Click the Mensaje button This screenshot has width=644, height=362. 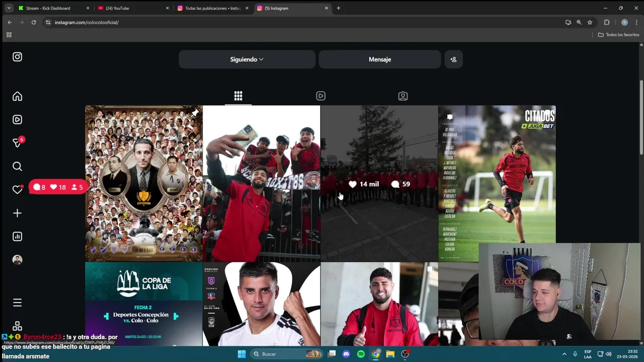coord(380,59)
